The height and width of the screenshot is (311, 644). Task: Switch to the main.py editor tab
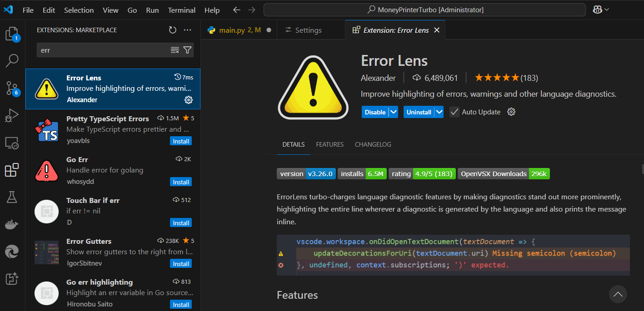(239, 30)
